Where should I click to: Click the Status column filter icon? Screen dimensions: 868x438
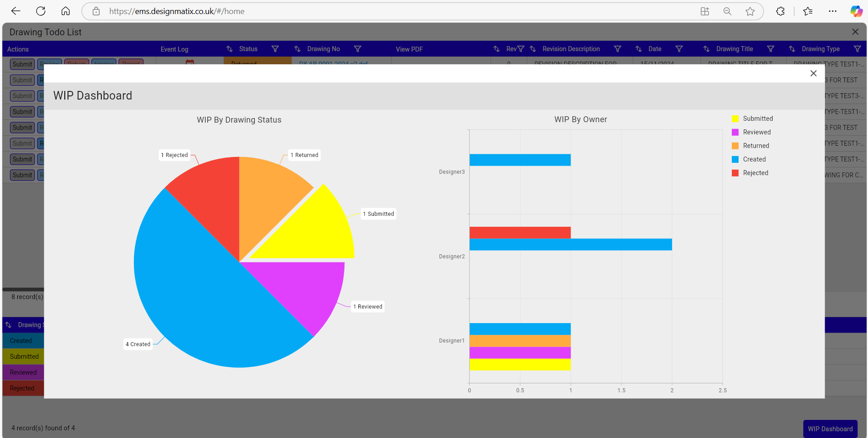tap(275, 49)
